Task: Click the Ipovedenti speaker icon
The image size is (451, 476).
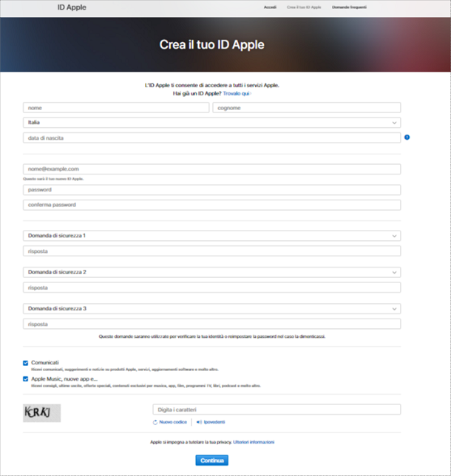Action: coord(199,422)
